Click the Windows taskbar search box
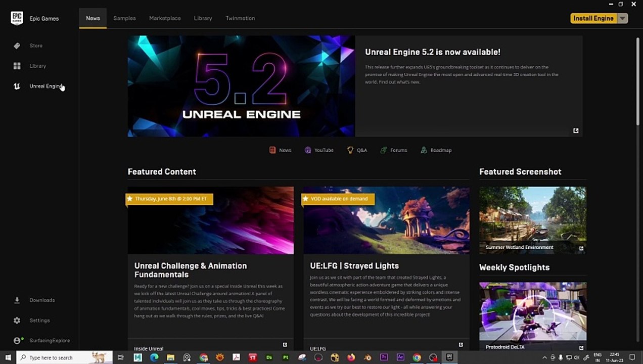Screen dimensions: 643x364 coord(65,357)
